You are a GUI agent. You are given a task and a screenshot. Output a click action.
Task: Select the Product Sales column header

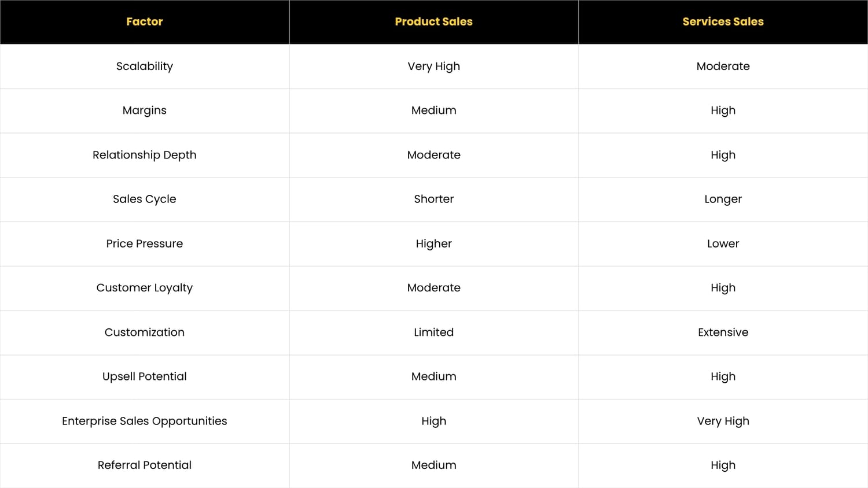[434, 22]
